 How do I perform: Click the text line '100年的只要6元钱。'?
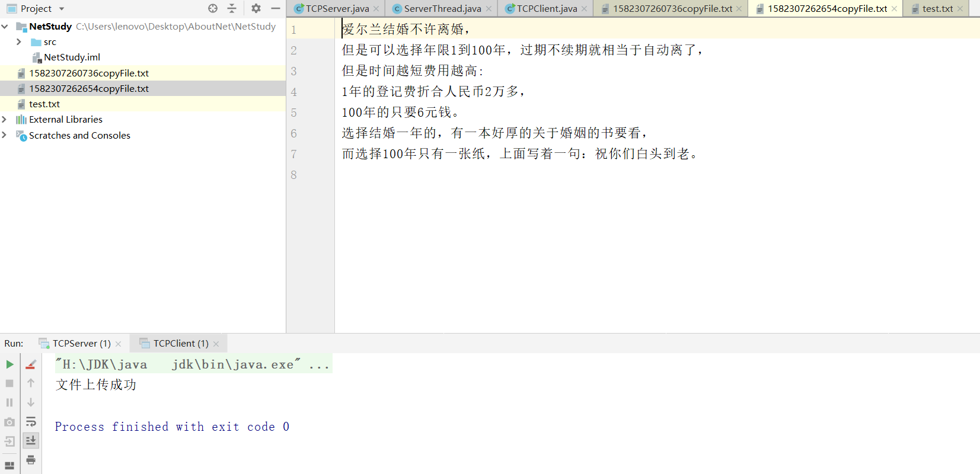(x=400, y=113)
